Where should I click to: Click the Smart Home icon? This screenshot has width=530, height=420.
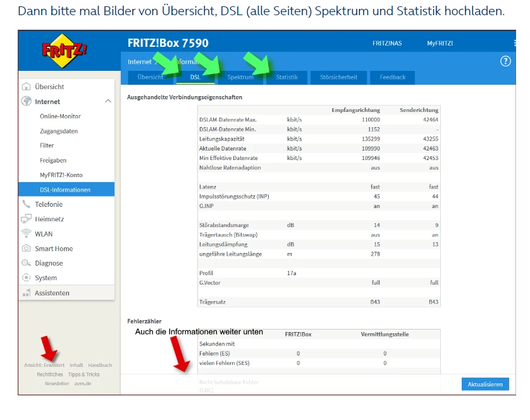point(26,249)
